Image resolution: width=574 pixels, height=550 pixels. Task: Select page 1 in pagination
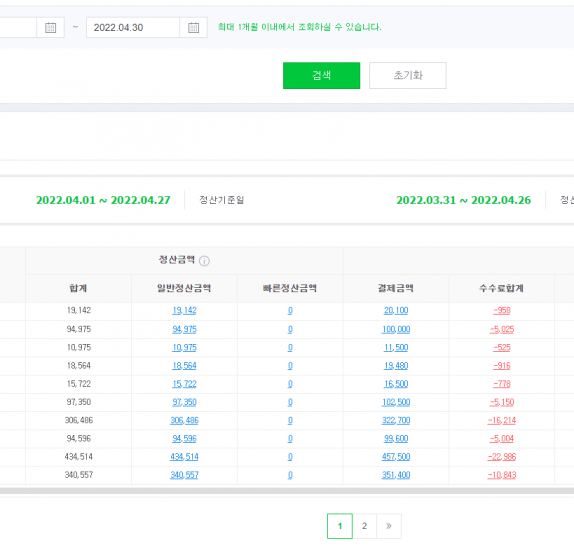coord(340,526)
